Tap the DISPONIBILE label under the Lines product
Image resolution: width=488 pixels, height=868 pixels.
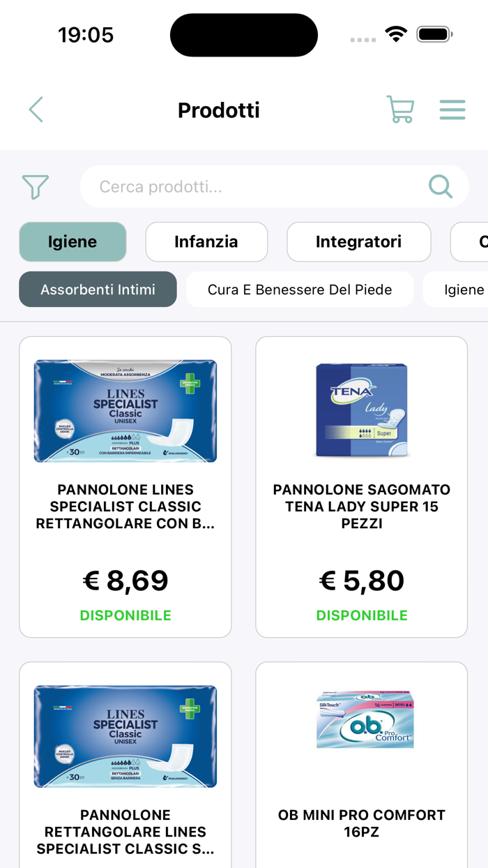tap(125, 615)
